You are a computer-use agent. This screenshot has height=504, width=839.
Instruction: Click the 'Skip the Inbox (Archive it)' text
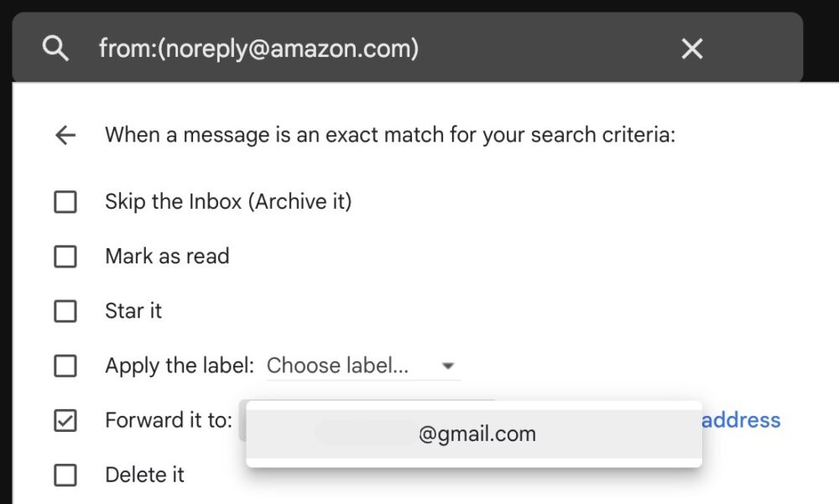[228, 202]
